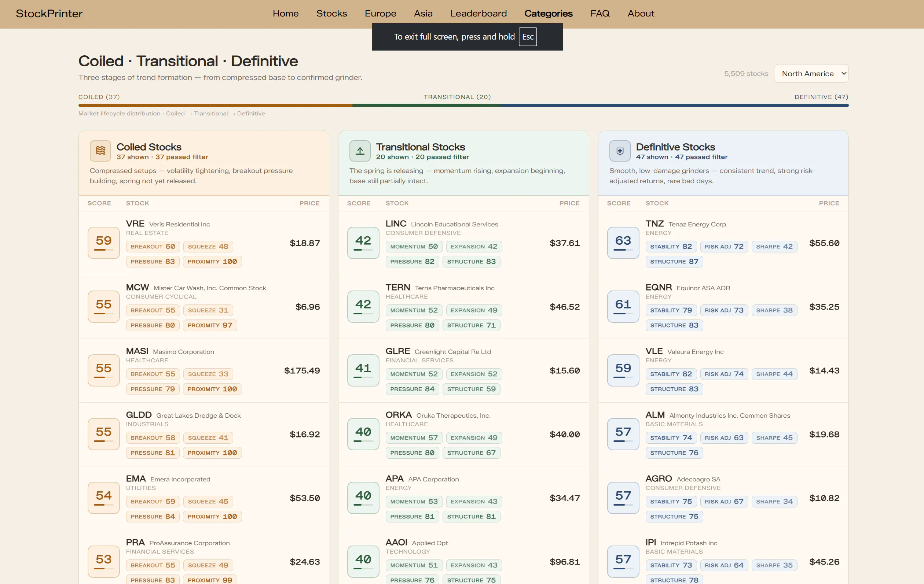Select the Categories nav item
This screenshot has width=924, height=584.
pos(548,14)
